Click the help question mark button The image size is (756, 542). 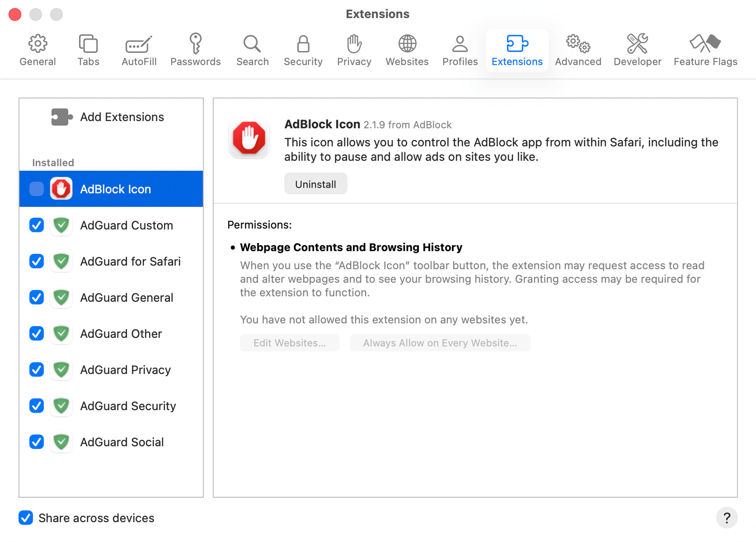point(727,518)
